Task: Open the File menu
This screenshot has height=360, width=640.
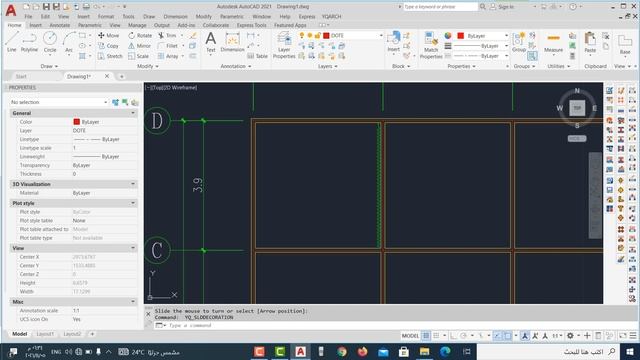Action: pos(28,17)
